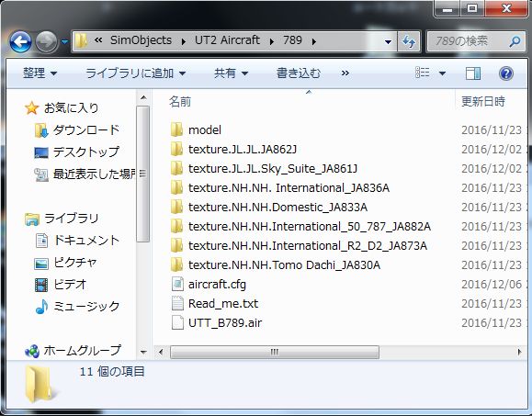Open the view options dropdown arrow
532x416 pixels.
tap(443, 73)
